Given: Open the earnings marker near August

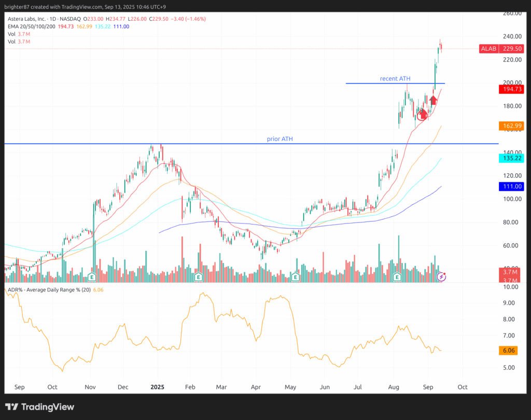Looking at the screenshot, I should pos(397,277).
